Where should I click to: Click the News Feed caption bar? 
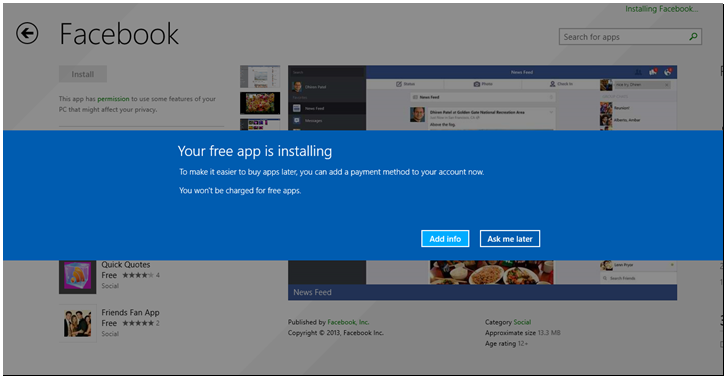[x=482, y=292]
